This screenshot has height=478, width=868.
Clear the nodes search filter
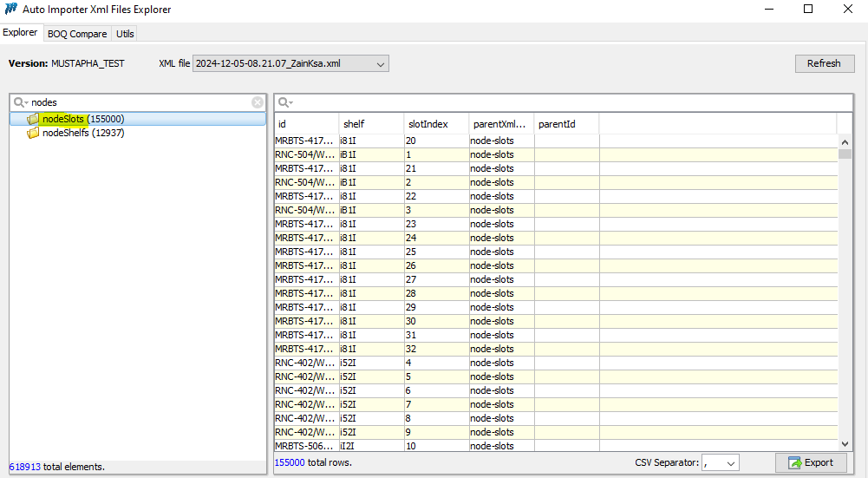click(258, 102)
